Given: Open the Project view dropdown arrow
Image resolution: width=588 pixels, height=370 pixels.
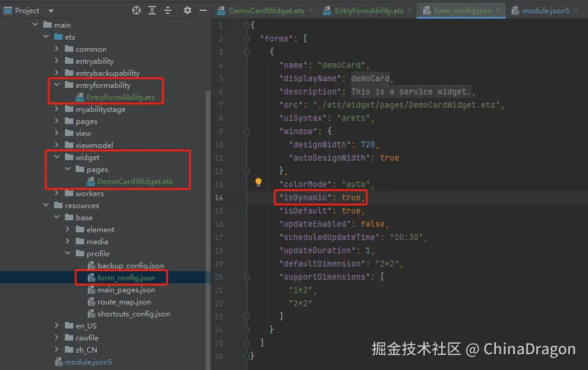Looking at the screenshot, I should (x=51, y=11).
